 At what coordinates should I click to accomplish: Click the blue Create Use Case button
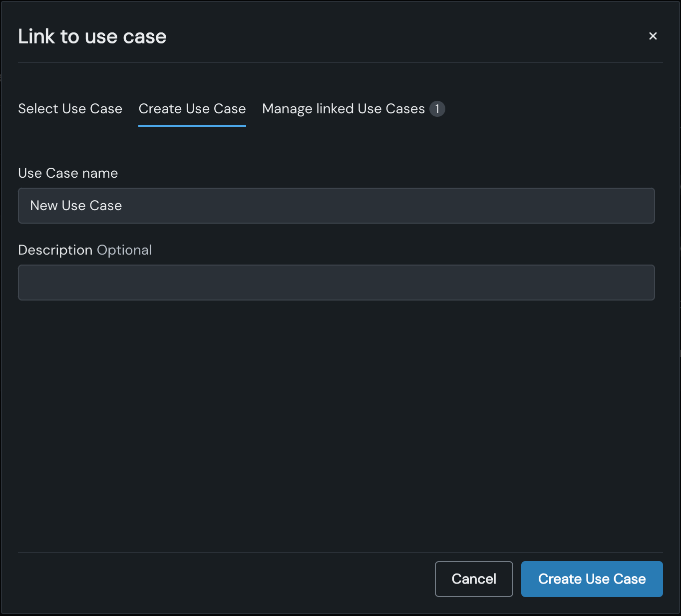(592, 579)
